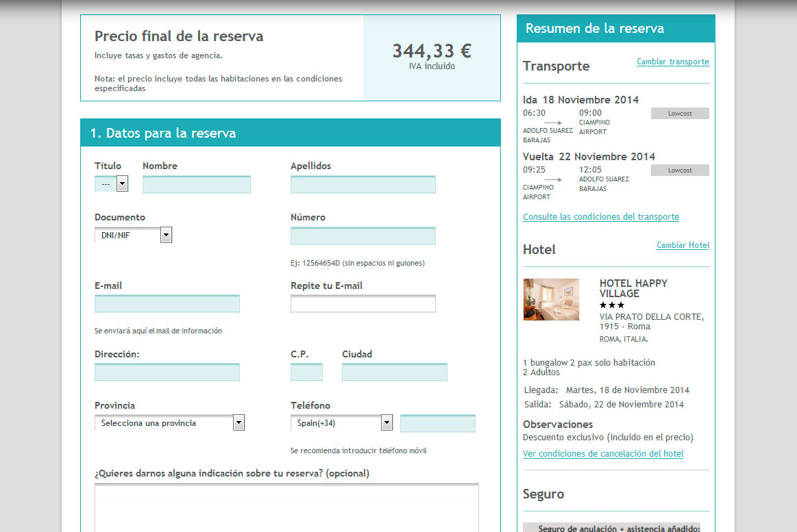Open the Selecciona una provincia dropdown
This screenshot has width=797, height=532.
169,423
